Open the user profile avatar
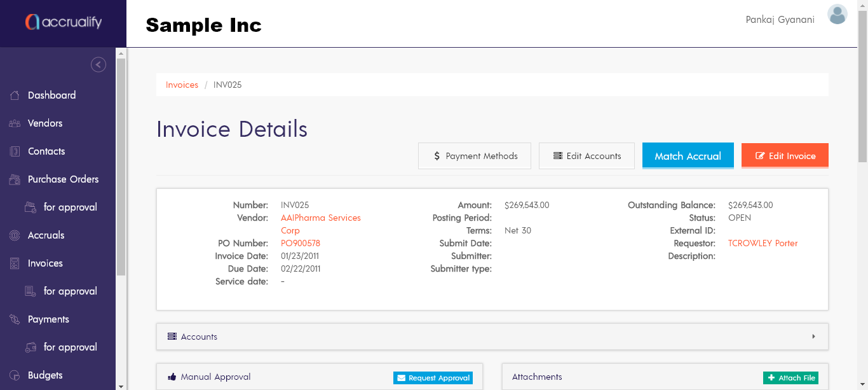Screen dimensions: 868x390 tap(837, 15)
